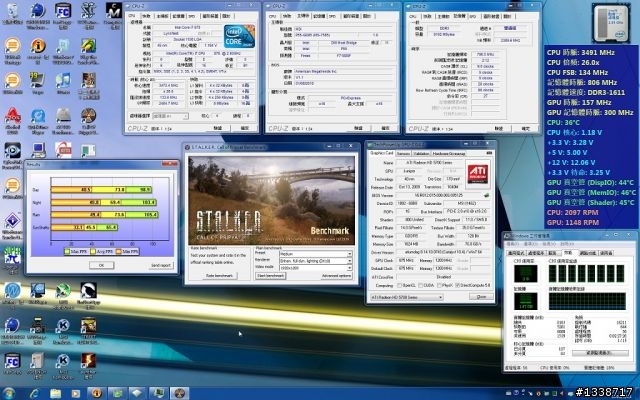Click the memory usage gauge in Task Manager

pos(525,301)
